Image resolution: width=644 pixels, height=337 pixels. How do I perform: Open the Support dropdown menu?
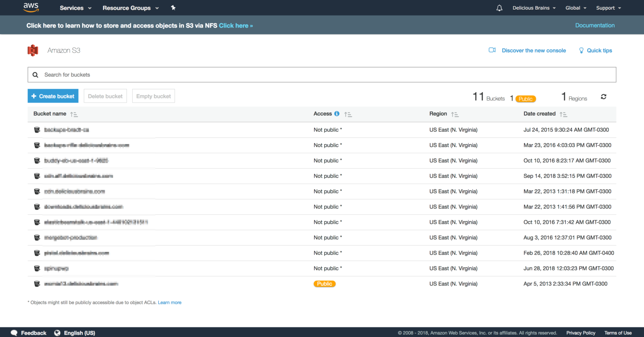click(x=608, y=8)
